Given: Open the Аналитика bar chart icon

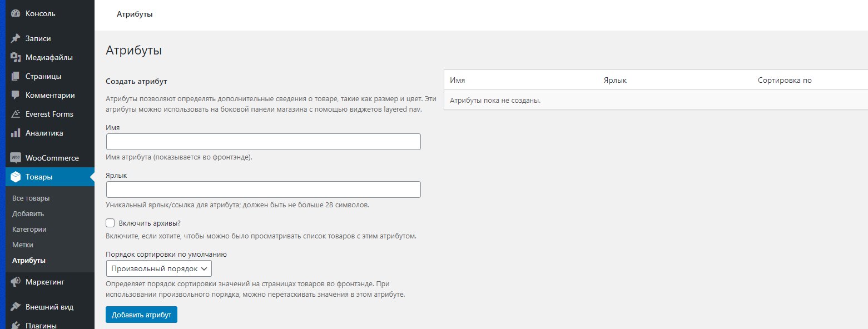Looking at the screenshot, I should pyautogui.click(x=16, y=133).
